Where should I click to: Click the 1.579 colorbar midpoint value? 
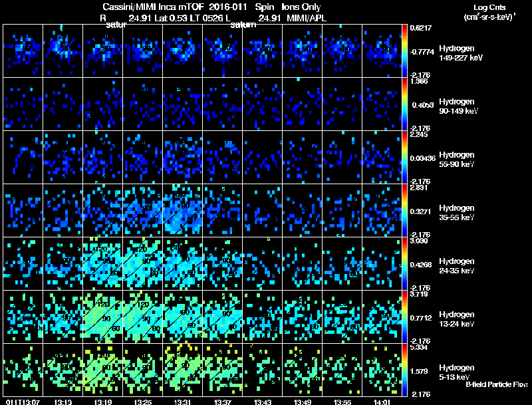point(419,371)
